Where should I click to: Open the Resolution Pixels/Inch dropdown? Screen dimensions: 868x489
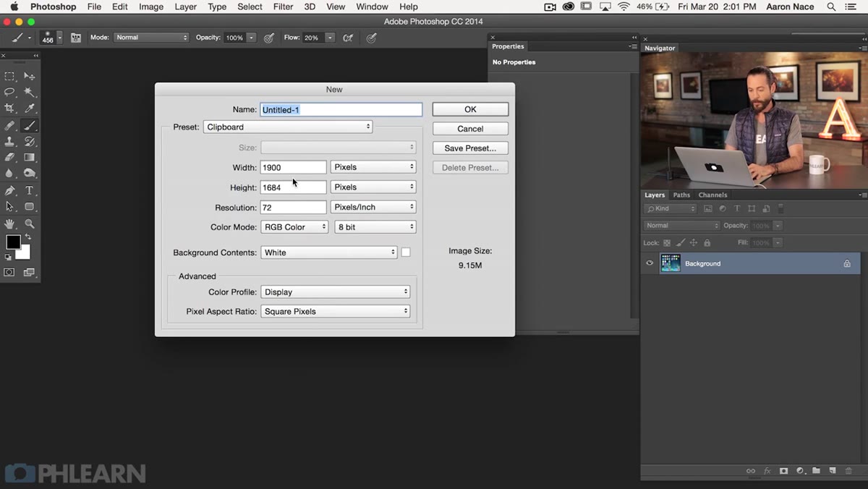click(x=373, y=207)
